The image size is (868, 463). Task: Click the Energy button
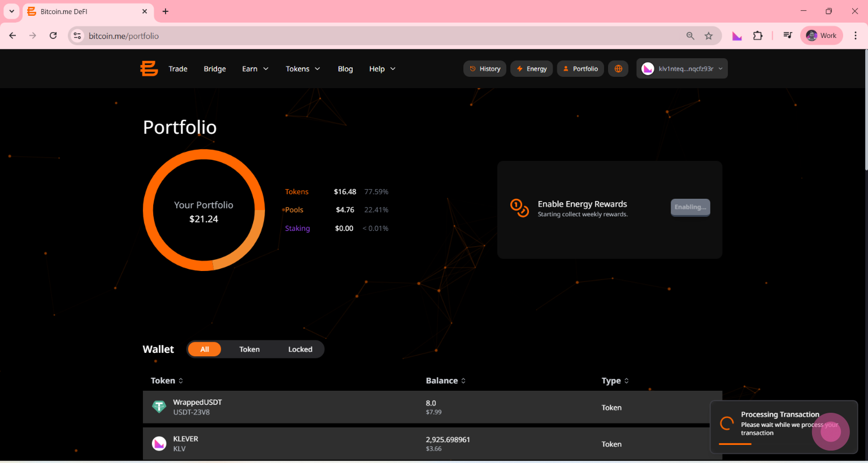(x=532, y=69)
